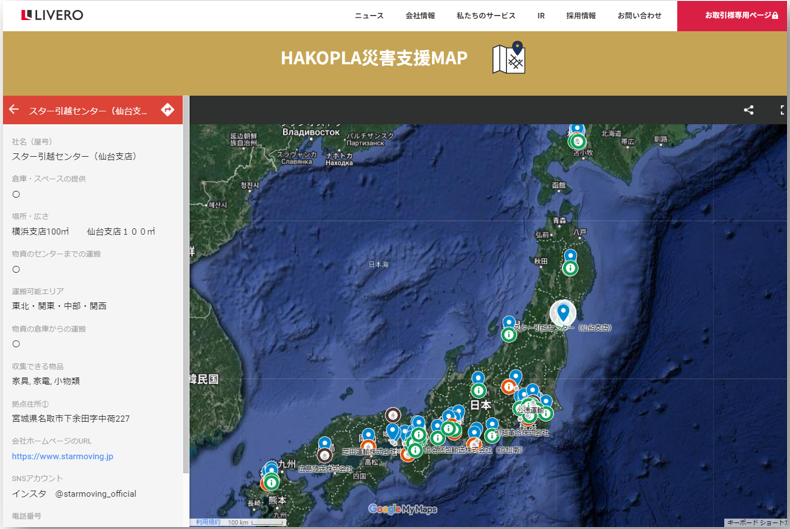Open the お問い合わせ page
The height and width of the screenshot is (529, 790).
[639, 16]
